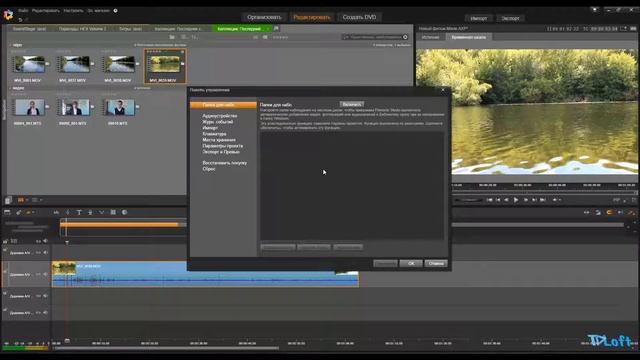Click the copy icon at the library's bottom-left

[8, 200]
